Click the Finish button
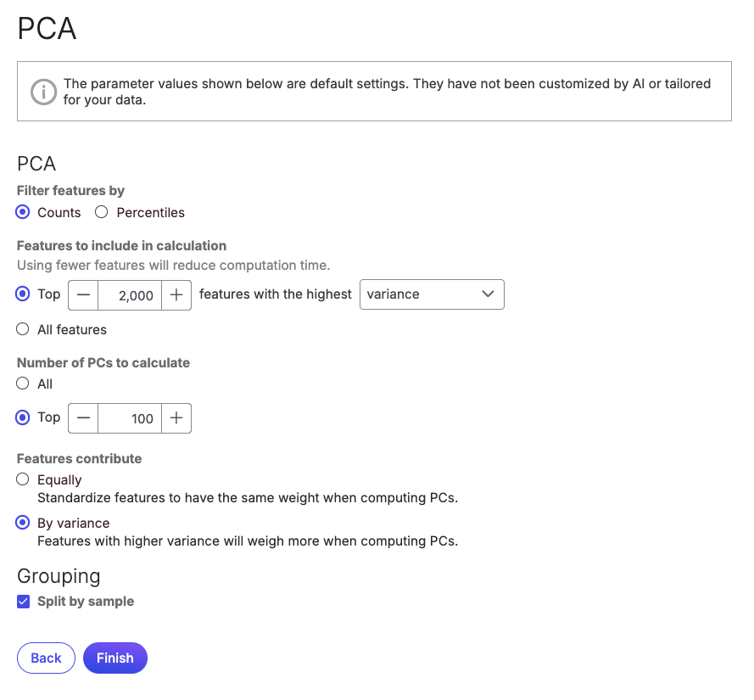754x700 pixels. 115,658
